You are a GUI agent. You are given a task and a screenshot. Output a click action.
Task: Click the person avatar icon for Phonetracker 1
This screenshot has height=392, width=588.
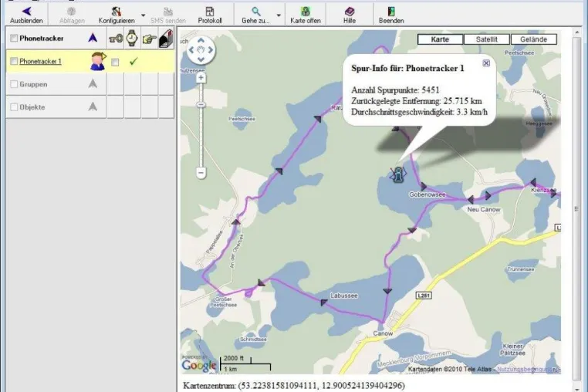point(98,61)
